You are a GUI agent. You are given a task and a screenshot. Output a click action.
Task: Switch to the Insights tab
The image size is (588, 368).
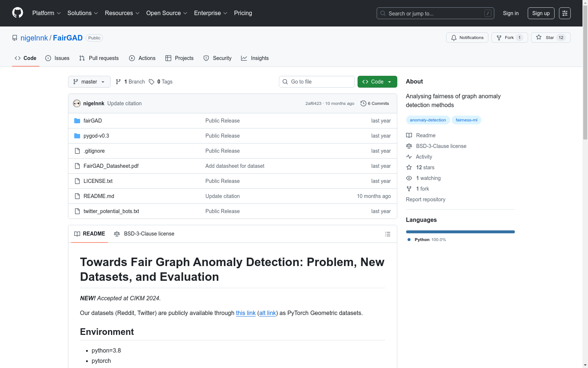tap(255, 58)
